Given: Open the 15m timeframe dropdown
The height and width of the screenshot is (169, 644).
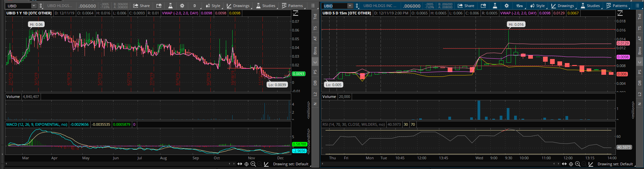Looking at the screenshot, I should coord(519,6).
